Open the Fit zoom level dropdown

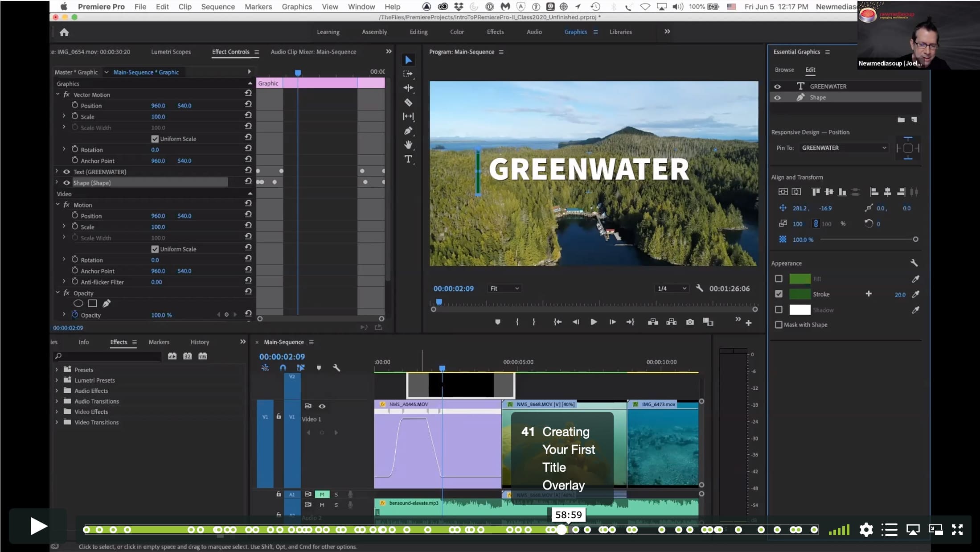(x=504, y=288)
